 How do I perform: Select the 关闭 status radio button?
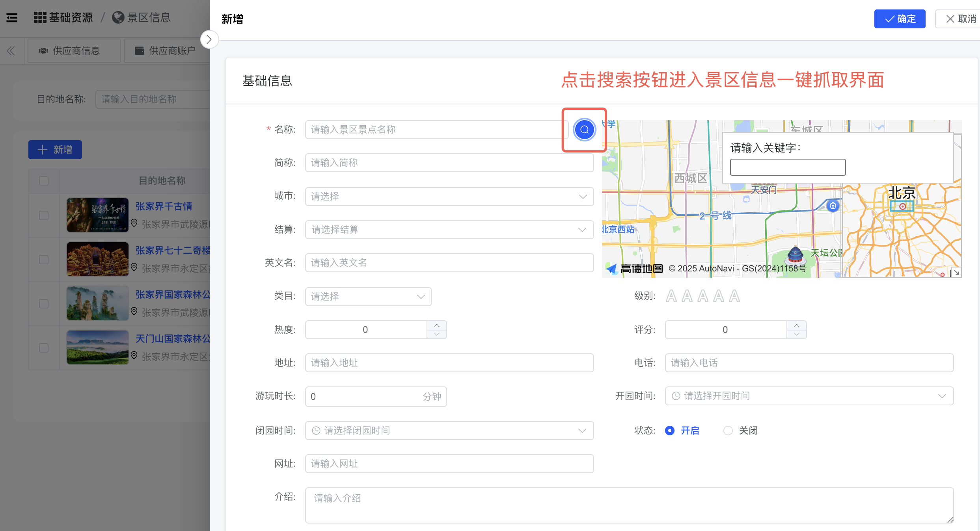tap(728, 431)
